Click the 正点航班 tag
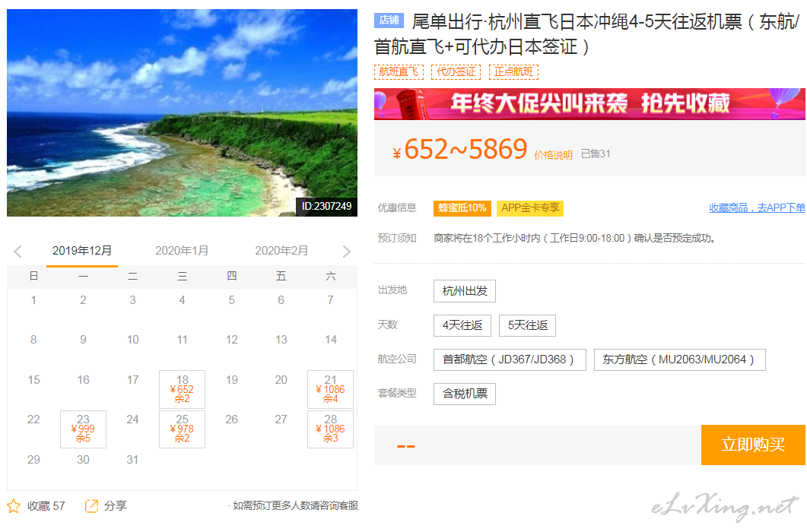The image size is (807, 532). (x=513, y=72)
